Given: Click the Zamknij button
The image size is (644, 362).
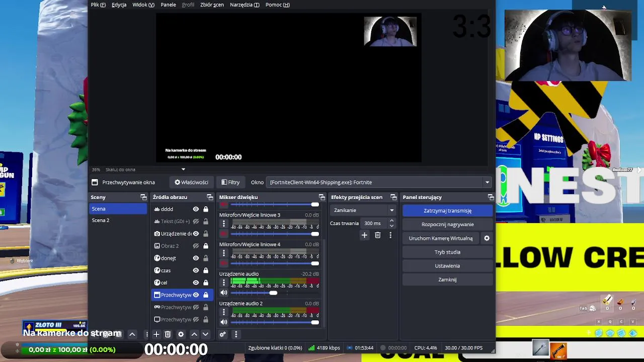Looking at the screenshot, I should 447,280.
